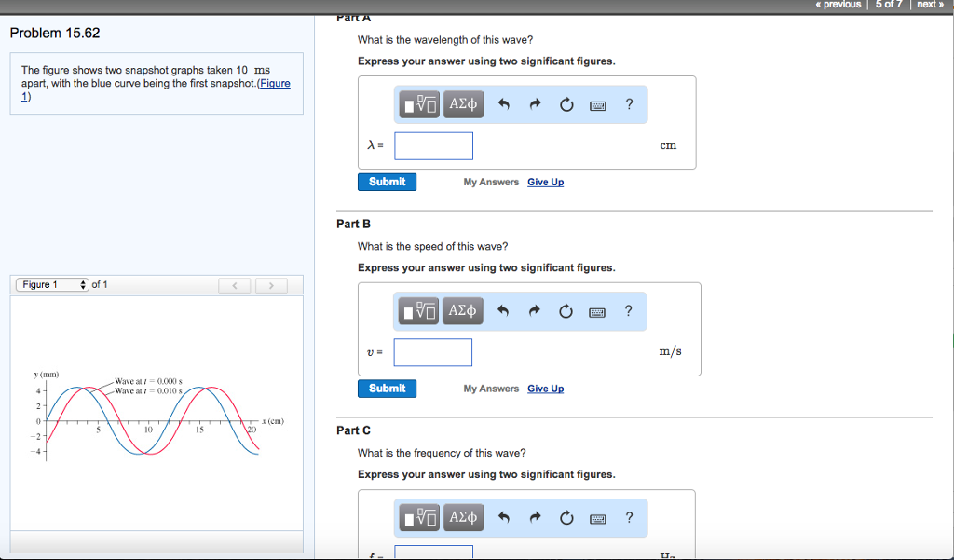Screen dimensions: 954x560
Task: Click the redo icon in Part B toolbar
Action: pos(535,310)
